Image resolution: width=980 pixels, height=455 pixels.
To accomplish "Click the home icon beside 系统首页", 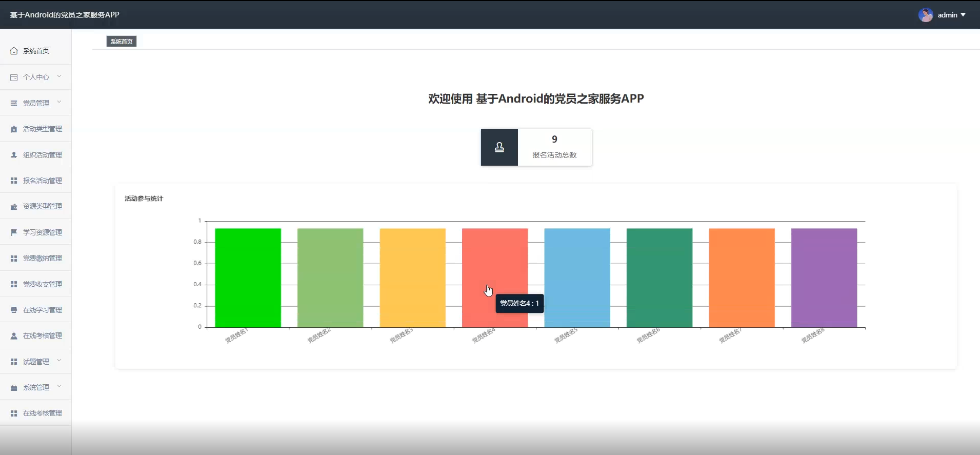I will point(14,51).
